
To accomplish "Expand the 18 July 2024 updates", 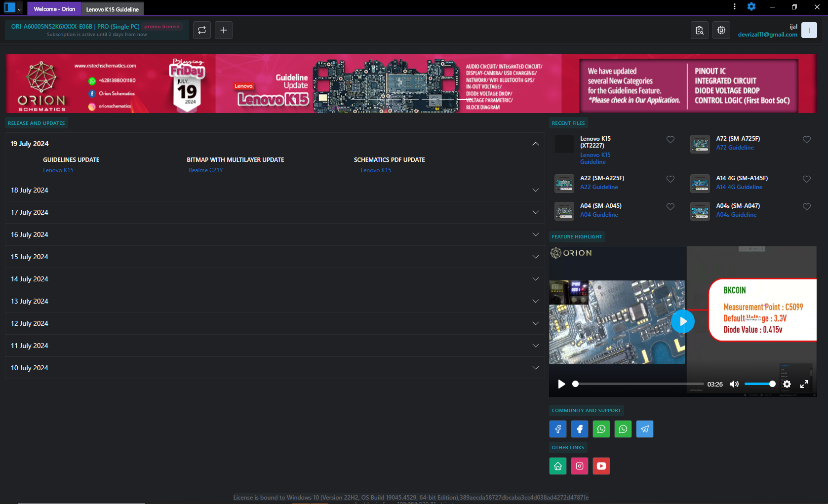I will [x=275, y=190].
